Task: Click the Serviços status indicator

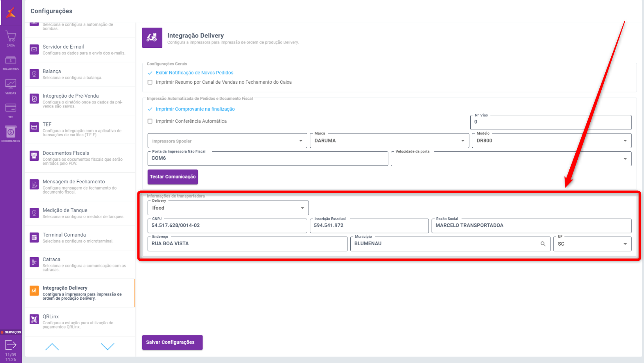Action: [x=11, y=332]
